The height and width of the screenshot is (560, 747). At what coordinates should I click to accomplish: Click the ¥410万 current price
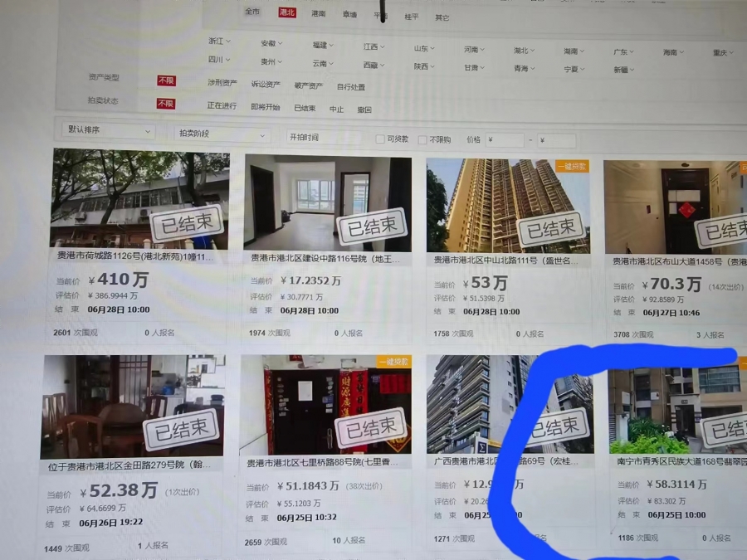119,280
